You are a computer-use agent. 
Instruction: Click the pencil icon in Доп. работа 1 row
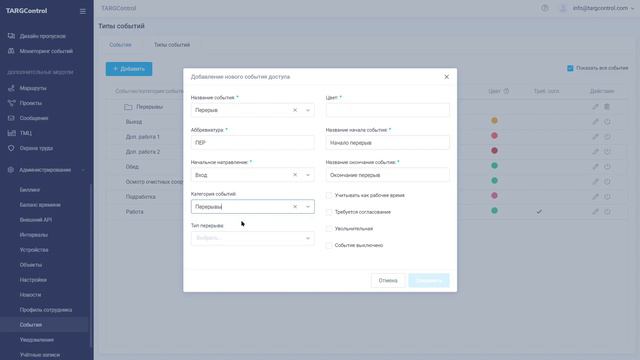(596, 137)
